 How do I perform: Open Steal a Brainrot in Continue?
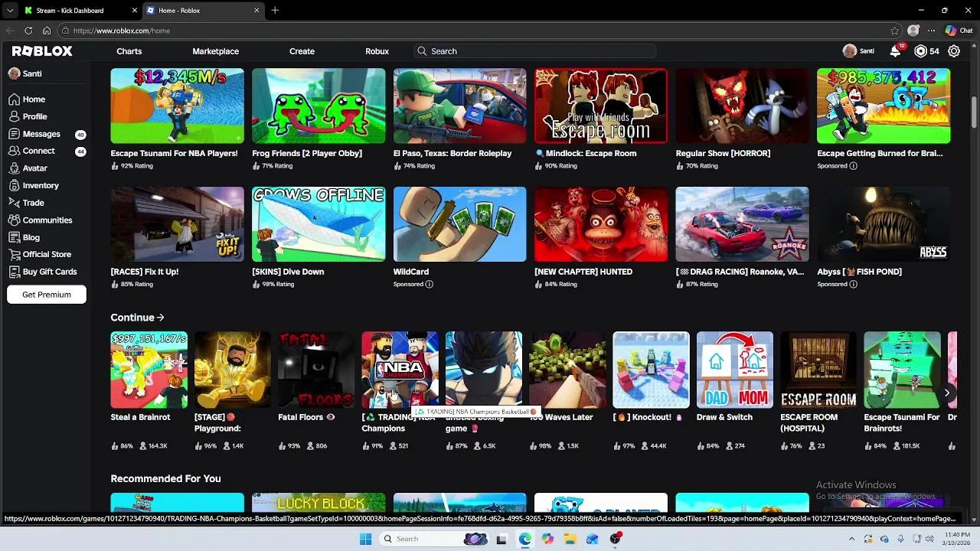(x=149, y=370)
